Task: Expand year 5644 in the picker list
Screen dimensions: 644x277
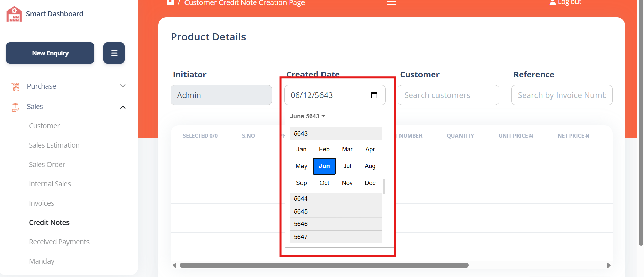Action: tap(335, 199)
